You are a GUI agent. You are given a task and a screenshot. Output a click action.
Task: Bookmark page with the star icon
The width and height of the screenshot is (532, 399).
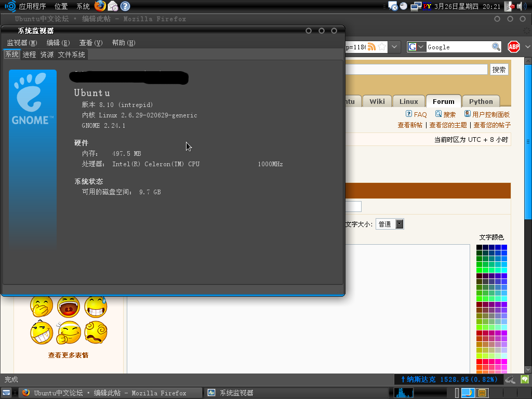382,47
